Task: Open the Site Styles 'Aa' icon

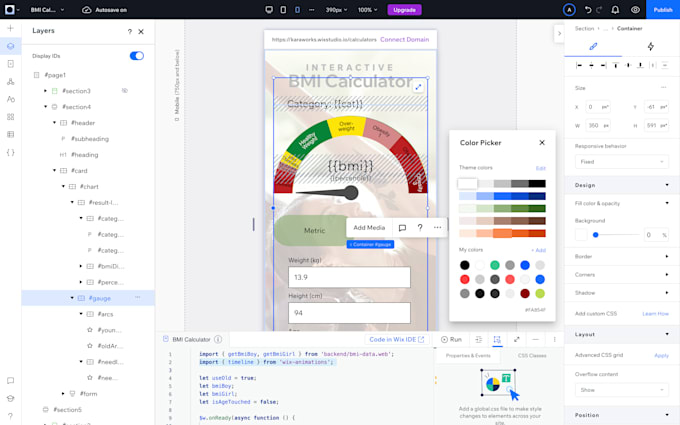Action: click(x=10, y=99)
